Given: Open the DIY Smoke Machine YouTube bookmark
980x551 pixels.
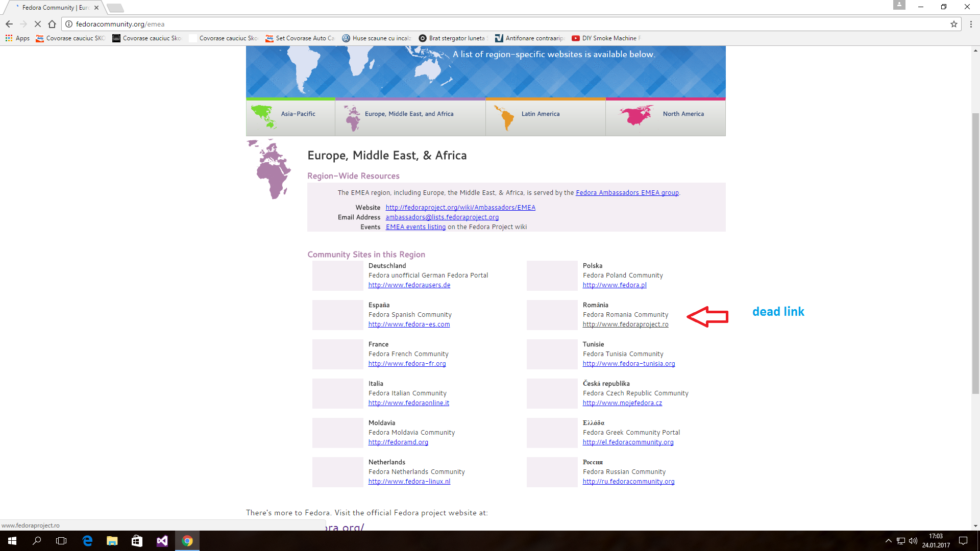Looking at the screenshot, I should (606, 38).
